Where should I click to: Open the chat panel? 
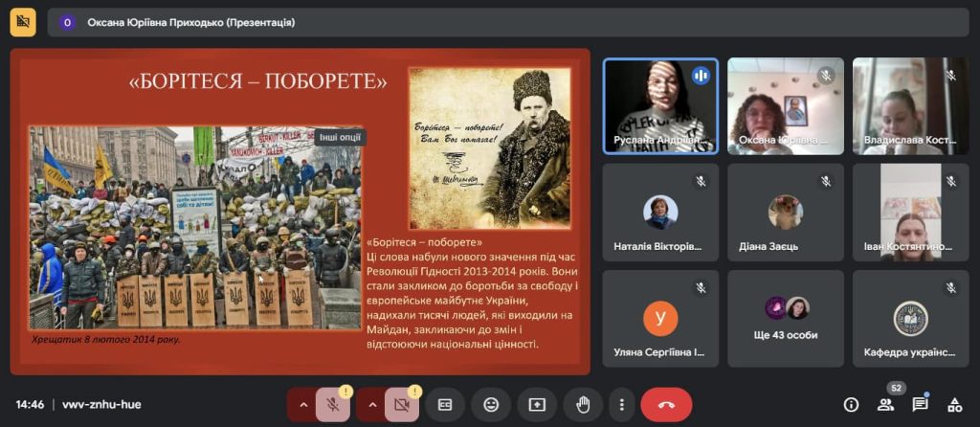(920, 404)
